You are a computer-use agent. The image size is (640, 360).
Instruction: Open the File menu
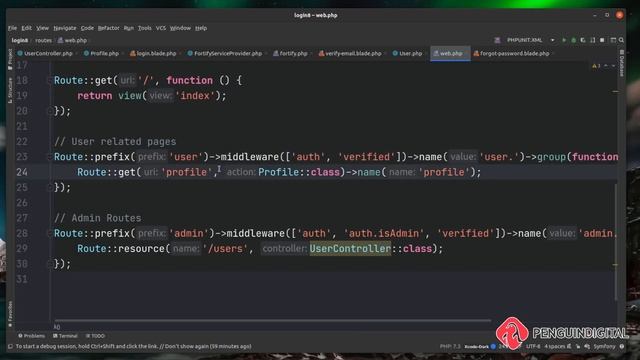[x=12, y=28]
